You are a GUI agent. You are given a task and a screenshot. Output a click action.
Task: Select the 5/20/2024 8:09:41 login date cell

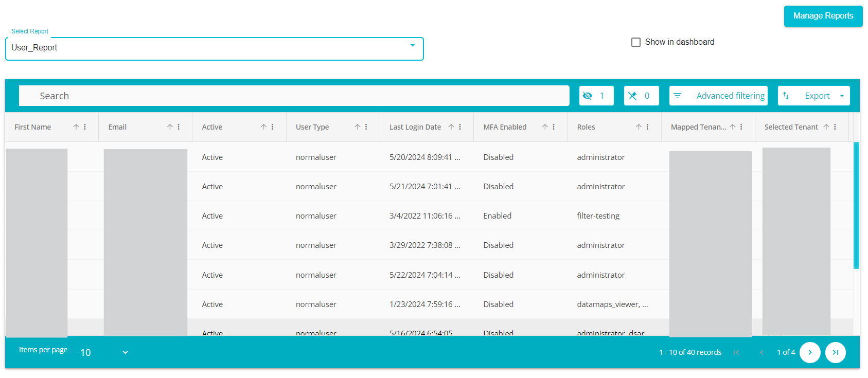(425, 157)
